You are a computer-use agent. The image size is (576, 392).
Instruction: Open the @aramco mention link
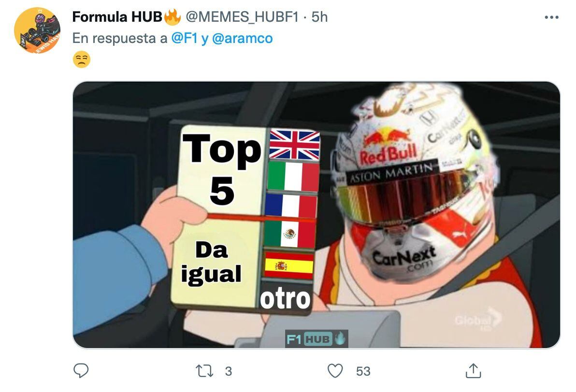(243, 38)
